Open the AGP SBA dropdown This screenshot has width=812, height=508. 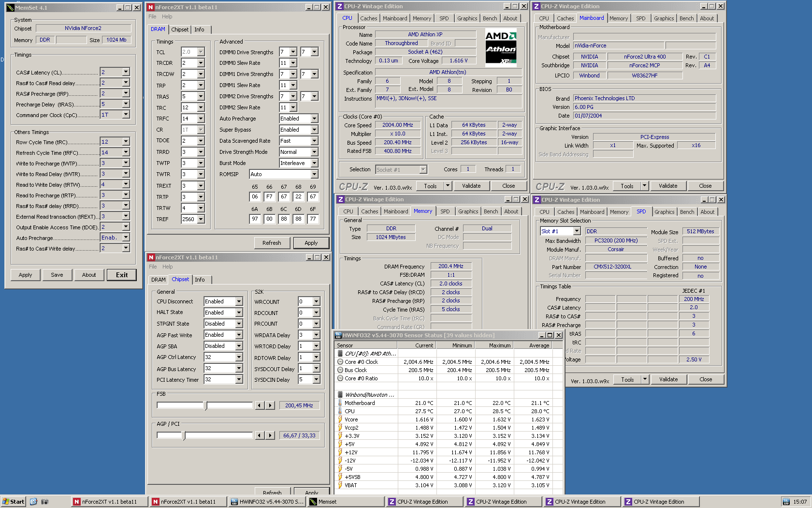click(x=239, y=346)
